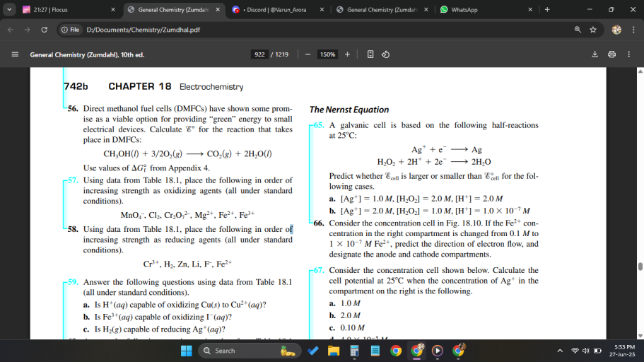Screen dimensions: 644x362
Task: Open the volume speaker icon
Action: click(x=586, y=351)
